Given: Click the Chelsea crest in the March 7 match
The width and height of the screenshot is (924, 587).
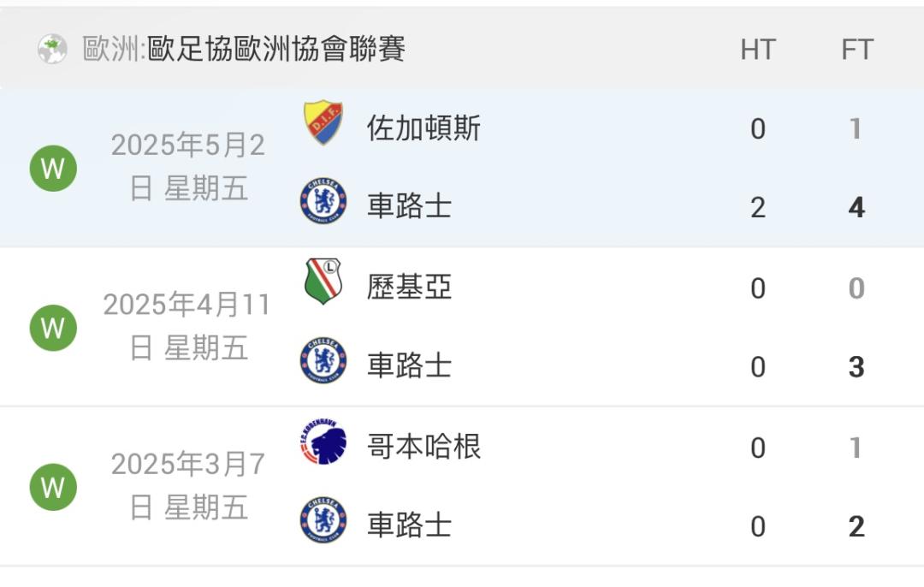Looking at the screenshot, I should click(323, 519).
